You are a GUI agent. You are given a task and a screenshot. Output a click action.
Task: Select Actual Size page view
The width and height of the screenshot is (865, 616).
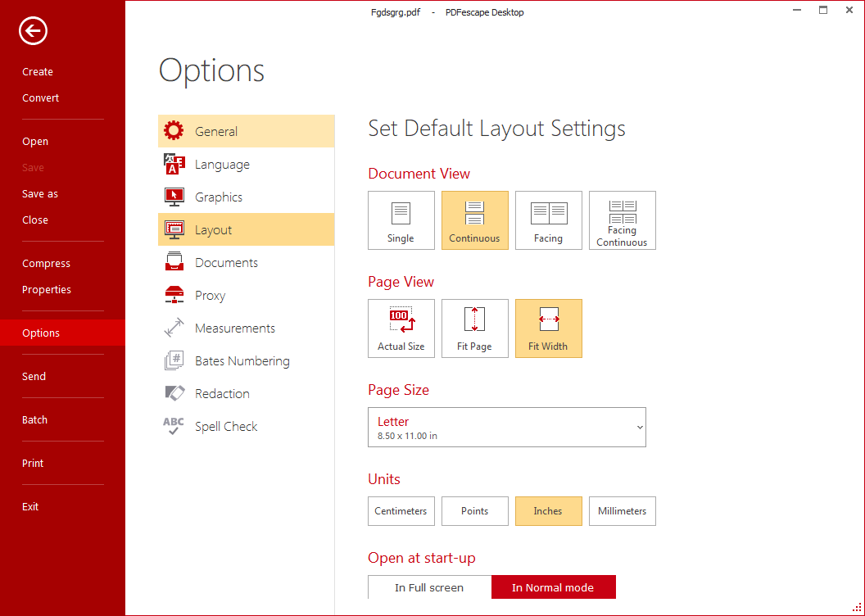(x=401, y=328)
